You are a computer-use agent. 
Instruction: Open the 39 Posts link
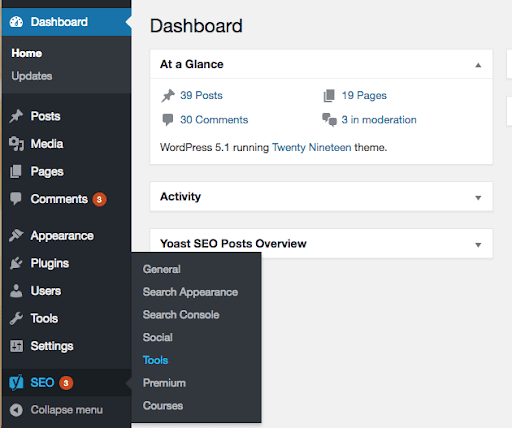(201, 95)
